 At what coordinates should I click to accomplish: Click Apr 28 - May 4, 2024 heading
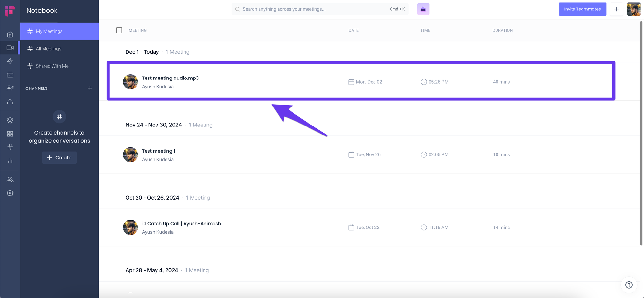click(x=152, y=270)
